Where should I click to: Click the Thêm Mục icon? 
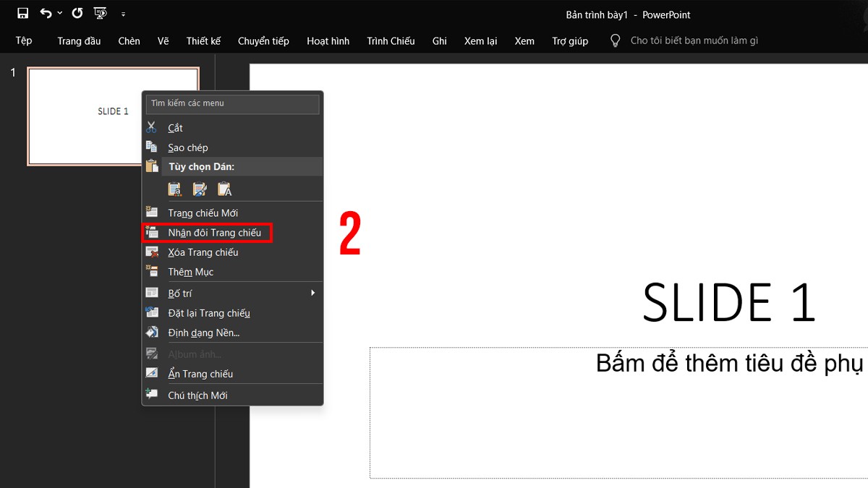point(152,271)
